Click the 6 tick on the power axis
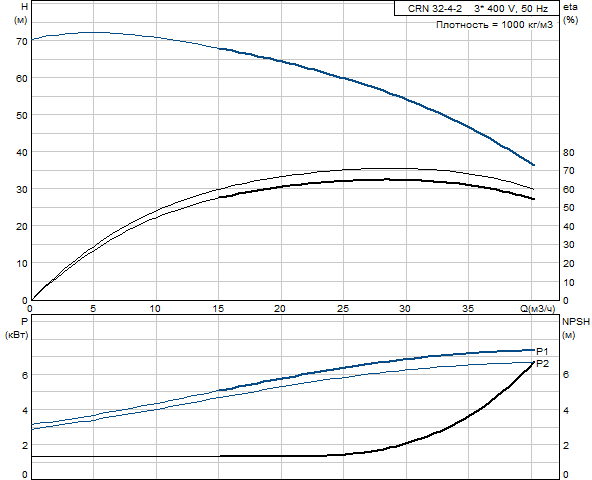The height and width of the screenshot is (480, 592). coord(25,375)
